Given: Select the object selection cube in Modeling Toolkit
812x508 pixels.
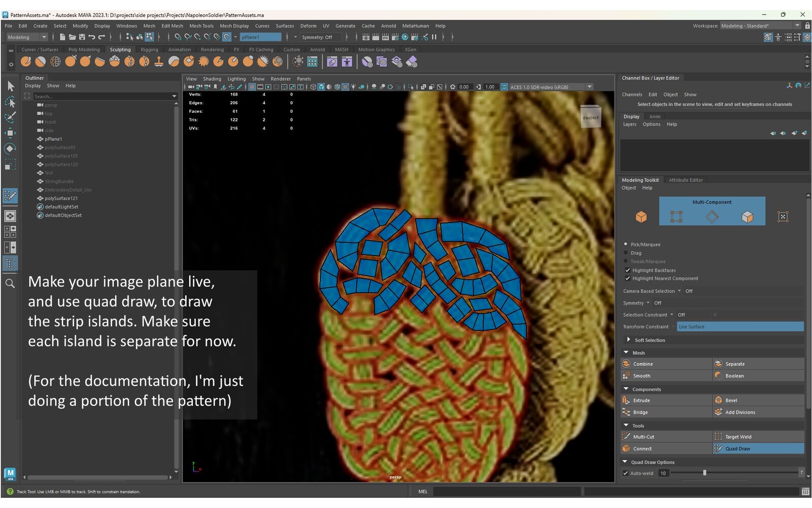Looking at the screenshot, I should [x=641, y=217].
